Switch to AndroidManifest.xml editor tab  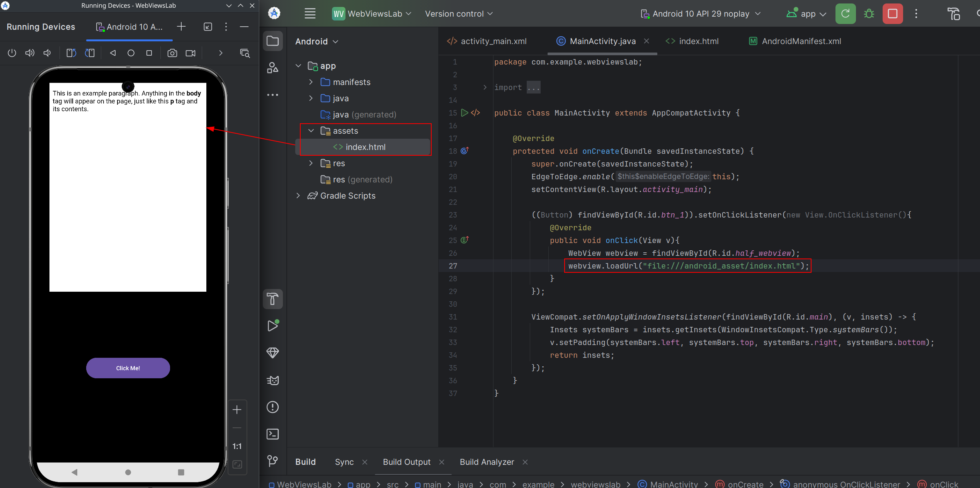click(x=795, y=41)
